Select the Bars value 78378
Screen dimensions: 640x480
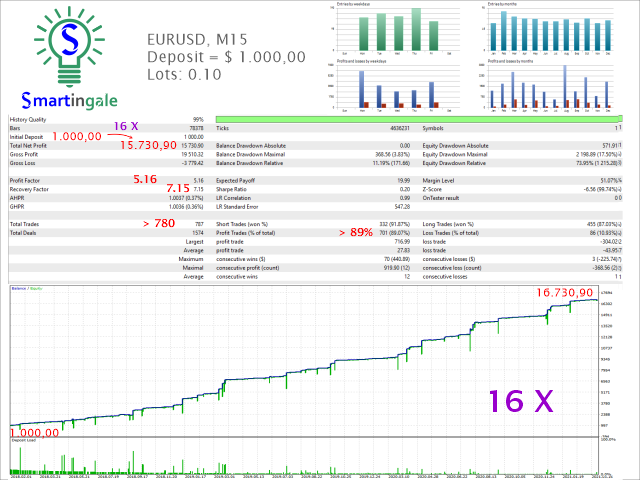(x=196, y=128)
